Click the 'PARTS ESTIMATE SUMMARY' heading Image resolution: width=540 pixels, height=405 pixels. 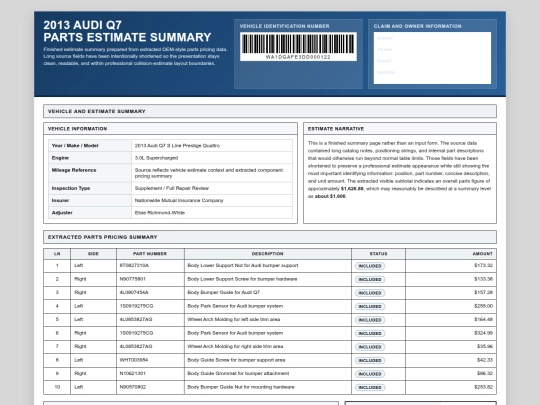tap(127, 37)
